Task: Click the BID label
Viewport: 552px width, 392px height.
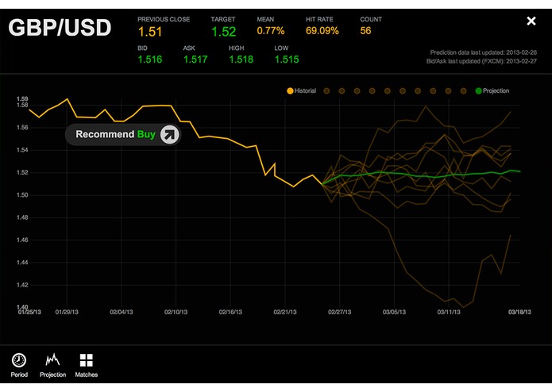Action: pyautogui.click(x=143, y=48)
